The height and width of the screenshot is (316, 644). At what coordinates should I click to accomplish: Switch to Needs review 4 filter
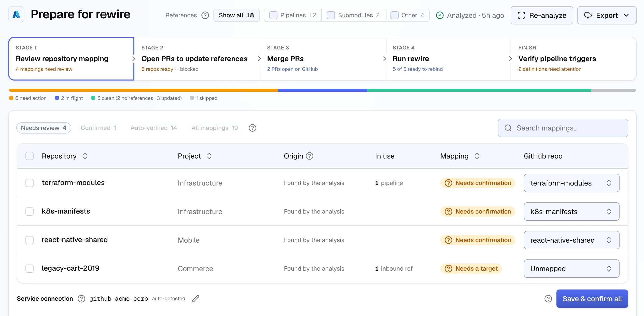coord(44,128)
